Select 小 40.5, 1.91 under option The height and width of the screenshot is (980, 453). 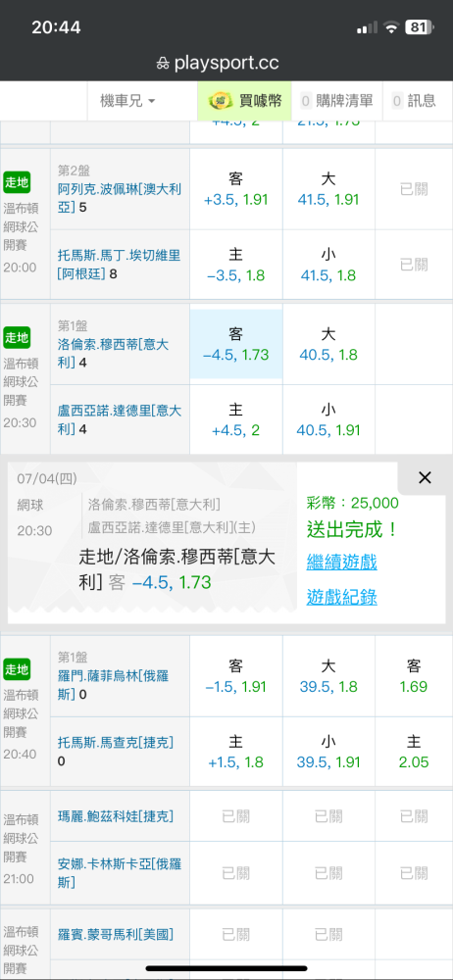point(328,419)
